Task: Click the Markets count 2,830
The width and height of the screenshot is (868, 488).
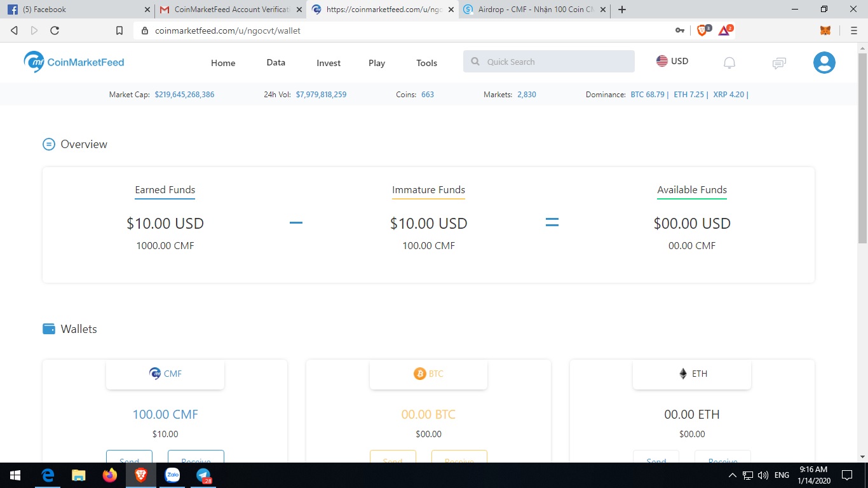Action: pos(527,95)
